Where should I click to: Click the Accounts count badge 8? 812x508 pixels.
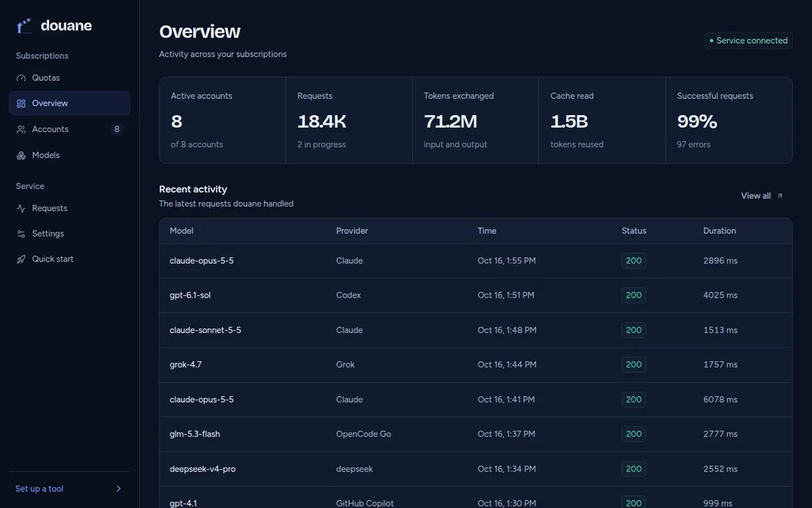point(117,129)
